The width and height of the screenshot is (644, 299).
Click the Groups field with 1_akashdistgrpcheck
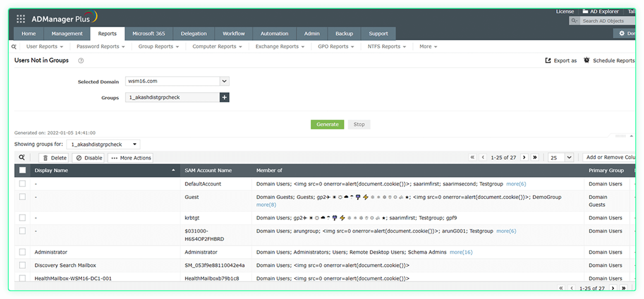[172, 97]
